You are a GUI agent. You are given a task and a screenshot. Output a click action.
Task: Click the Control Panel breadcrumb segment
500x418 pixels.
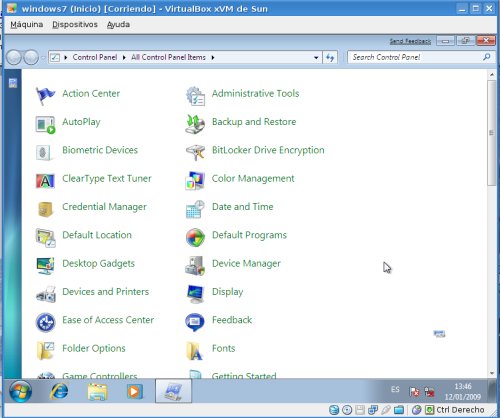pyautogui.click(x=95, y=57)
